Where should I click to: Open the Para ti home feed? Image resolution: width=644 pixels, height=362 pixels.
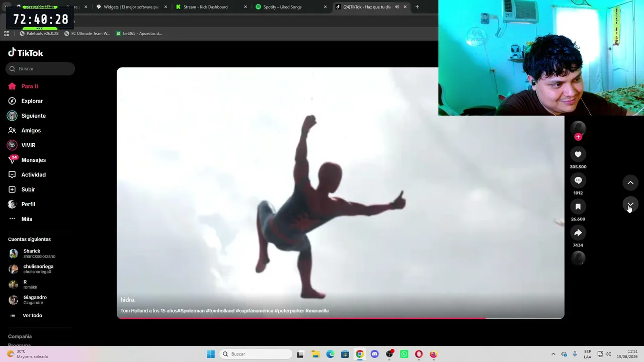(x=23, y=86)
